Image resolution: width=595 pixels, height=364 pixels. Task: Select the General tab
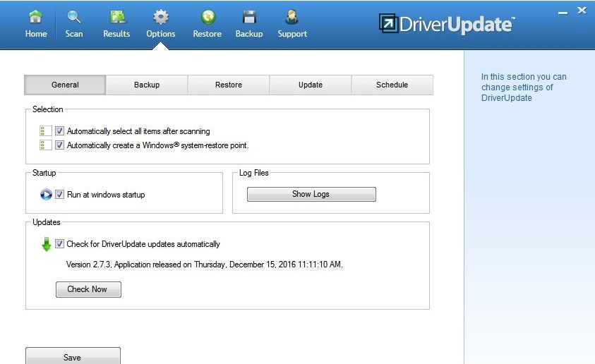coord(65,85)
